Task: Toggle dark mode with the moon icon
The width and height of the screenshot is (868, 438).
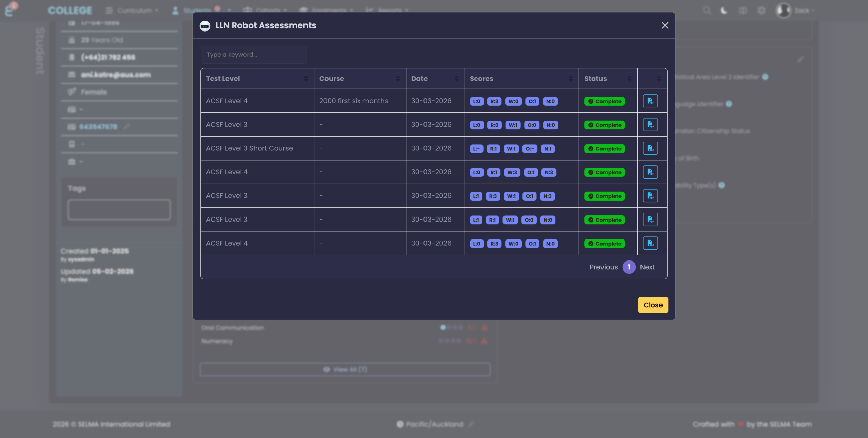Action: pos(724,10)
